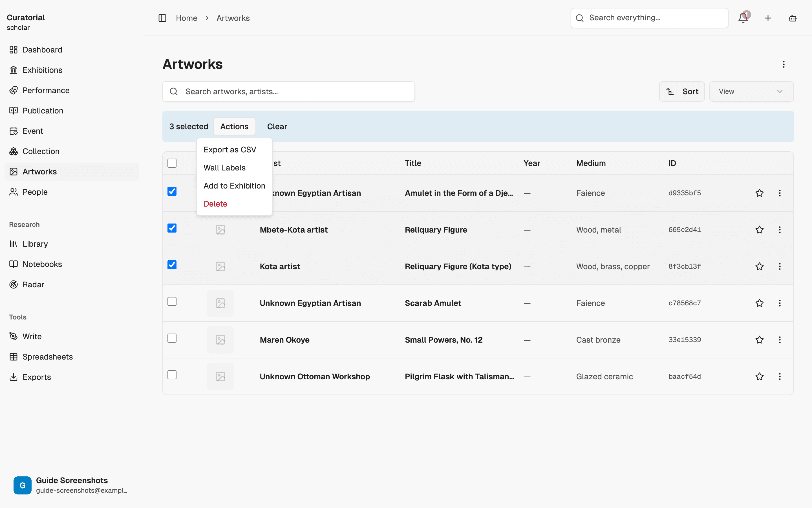The image size is (812, 508).
Task: Open Notebooks under Research
Action: click(x=72, y=264)
